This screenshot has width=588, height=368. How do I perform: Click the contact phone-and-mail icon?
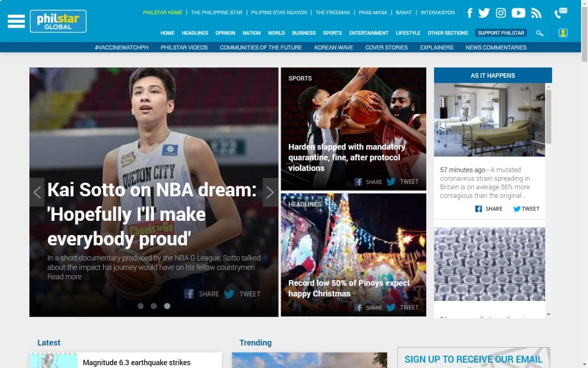point(561,13)
